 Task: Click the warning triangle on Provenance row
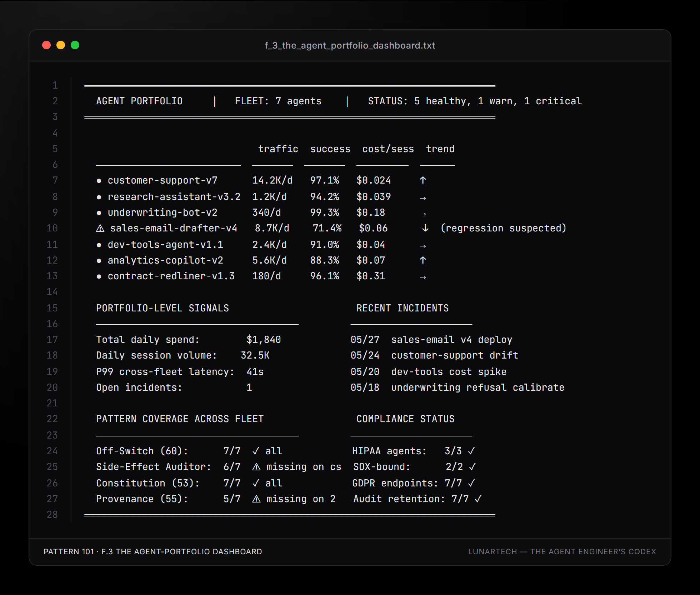[x=256, y=499]
